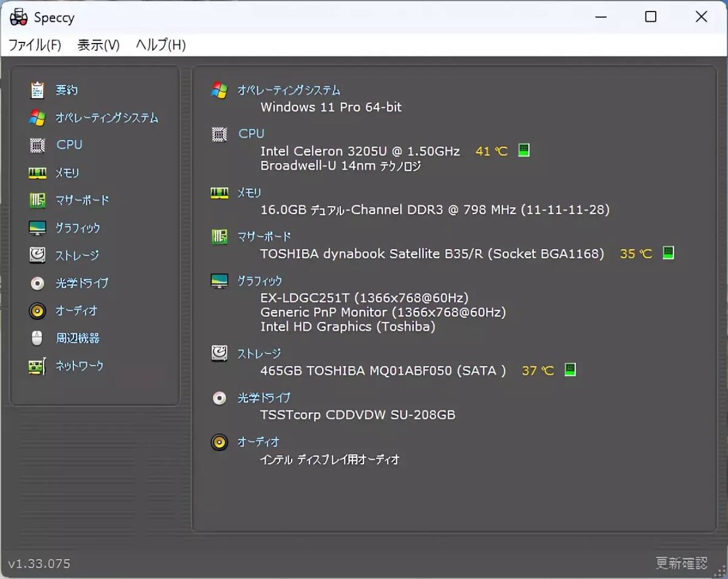Open the メモリ RAM icon in sidebar
728x579 pixels.
[x=38, y=173]
